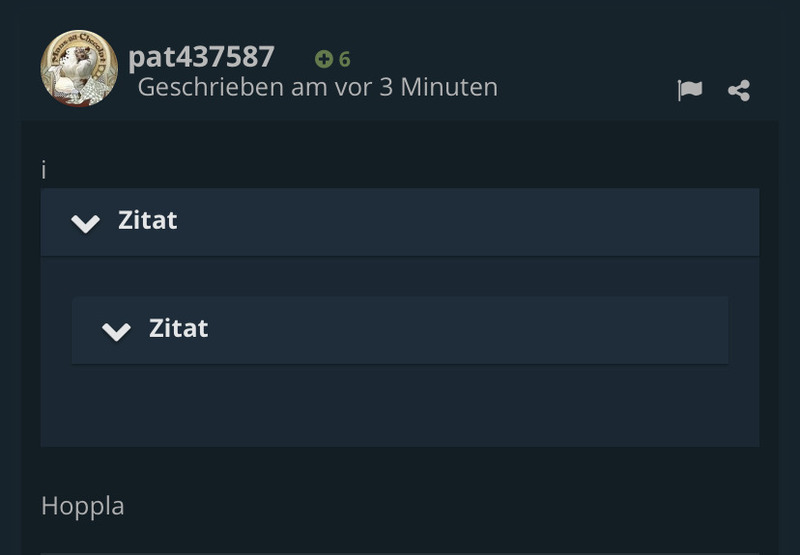Collapse the outer Zitat chevron arrow
The height and width of the screenshot is (555, 800).
[x=85, y=223]
